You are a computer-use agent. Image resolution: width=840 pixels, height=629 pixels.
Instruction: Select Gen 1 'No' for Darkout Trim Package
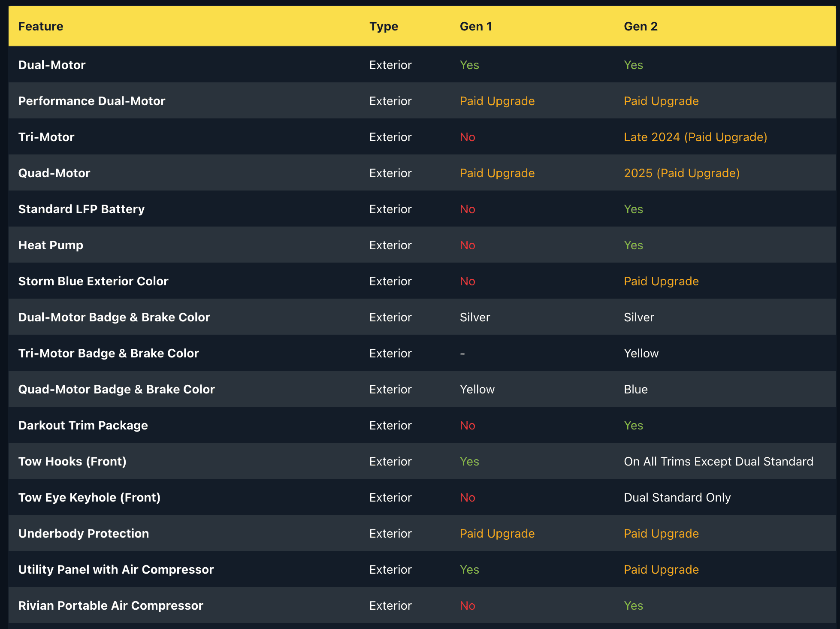(468, 425)
